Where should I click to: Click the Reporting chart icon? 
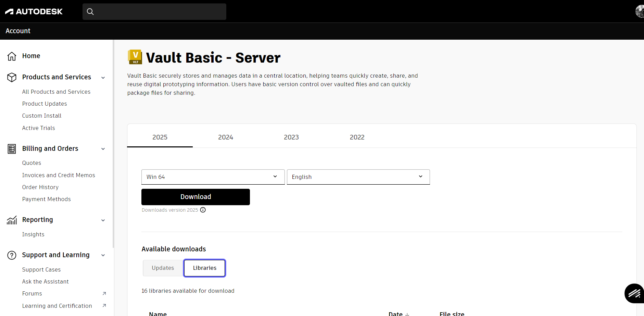point(12,220)
